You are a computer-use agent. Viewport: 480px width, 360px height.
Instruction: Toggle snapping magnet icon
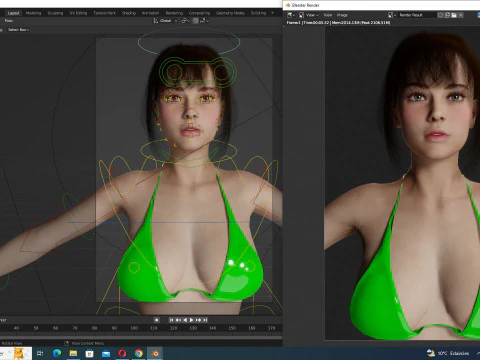(195, 21)
